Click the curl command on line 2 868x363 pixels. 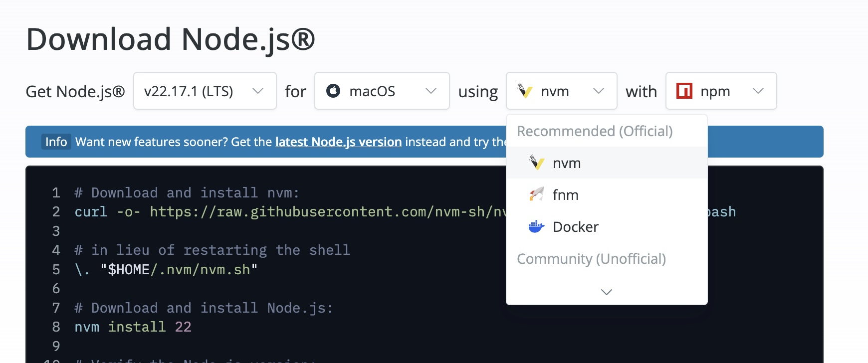[x=290, y=212]
